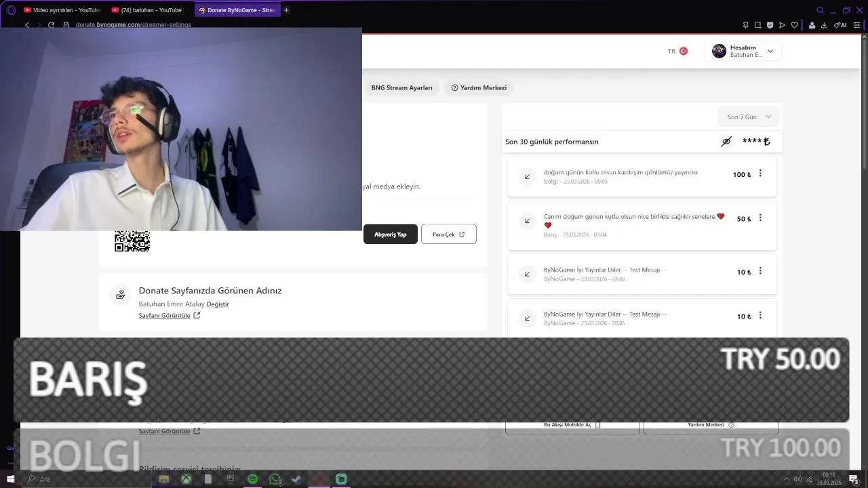Viewport: 868px width, 488px height.
Task: Add page to bookmarks heart icon
Action: click(794, 25)
